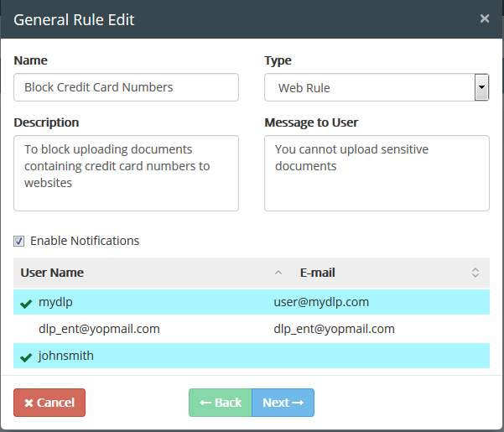Image resolution: width=504 pixels, height=432 pixels.
Task: Click the Name field with Block Credit Card Numbers
Action: pyautogui.click(x=126, y=87)
